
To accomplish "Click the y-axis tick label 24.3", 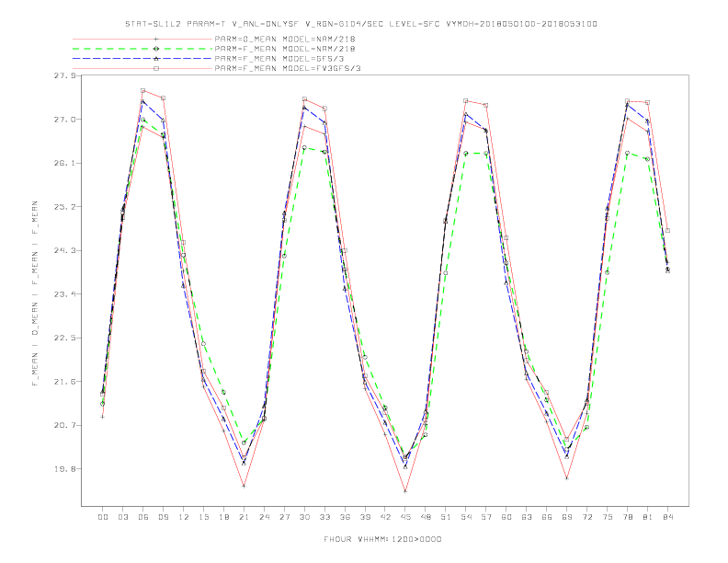I will tap(64, 250).
